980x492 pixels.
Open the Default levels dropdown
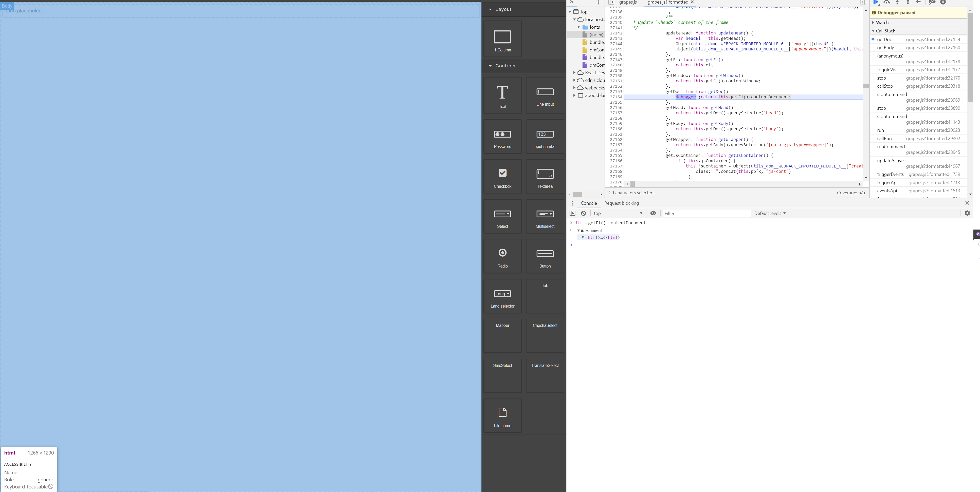click(770, 213)
